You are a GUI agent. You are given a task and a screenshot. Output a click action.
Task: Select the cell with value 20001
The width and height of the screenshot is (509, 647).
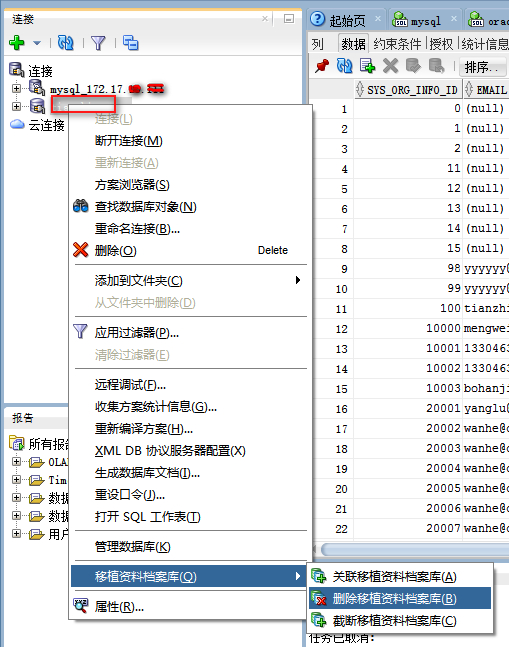point(408,409)
